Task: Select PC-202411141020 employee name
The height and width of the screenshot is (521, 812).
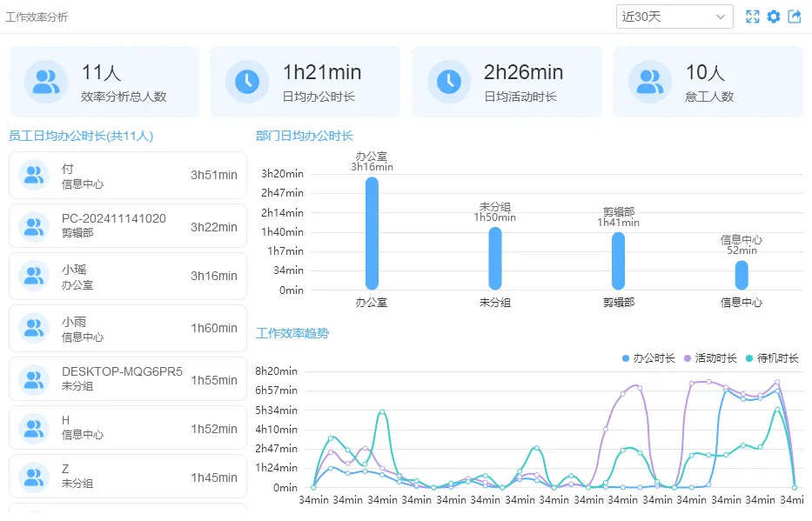Action: tap(114, 219)
